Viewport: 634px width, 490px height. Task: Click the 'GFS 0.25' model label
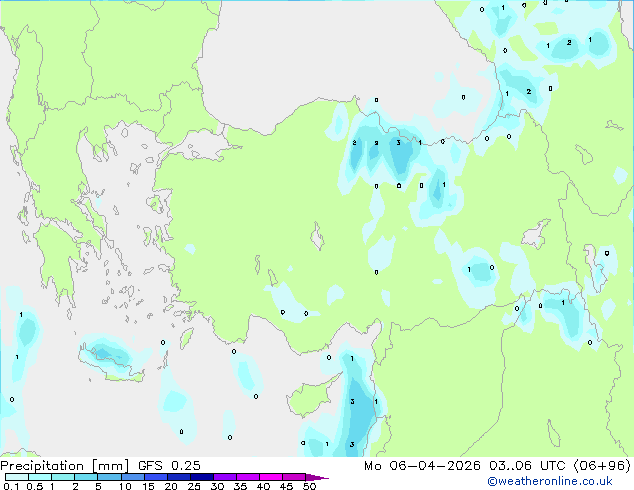(x=169, y=466)
